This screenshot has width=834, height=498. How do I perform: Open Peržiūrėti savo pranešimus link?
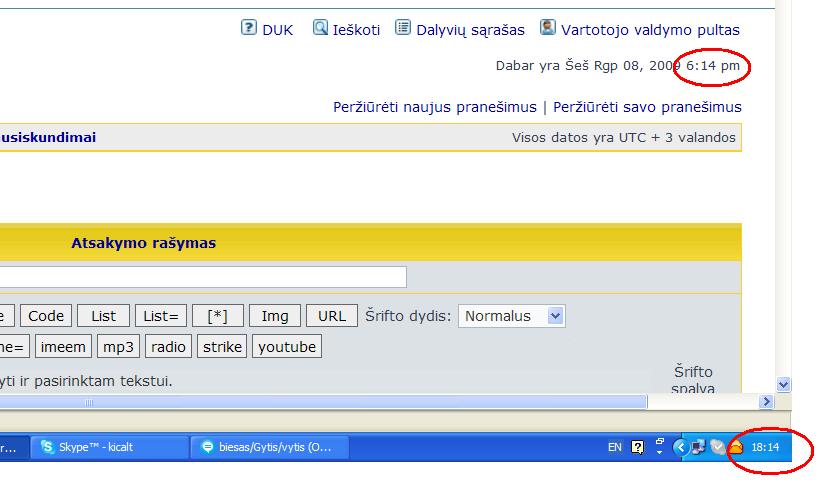click(647, 107)
